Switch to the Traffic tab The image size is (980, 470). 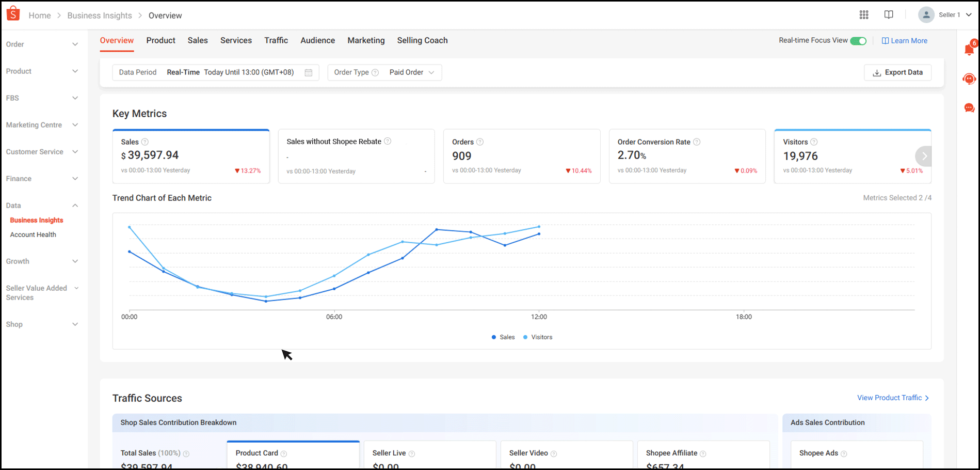click(x=276, y=40)
